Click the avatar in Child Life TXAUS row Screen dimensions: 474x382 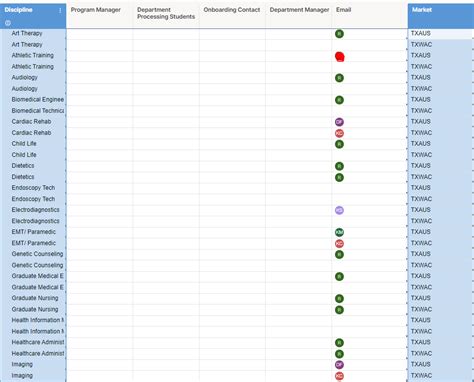pos(339,144)
